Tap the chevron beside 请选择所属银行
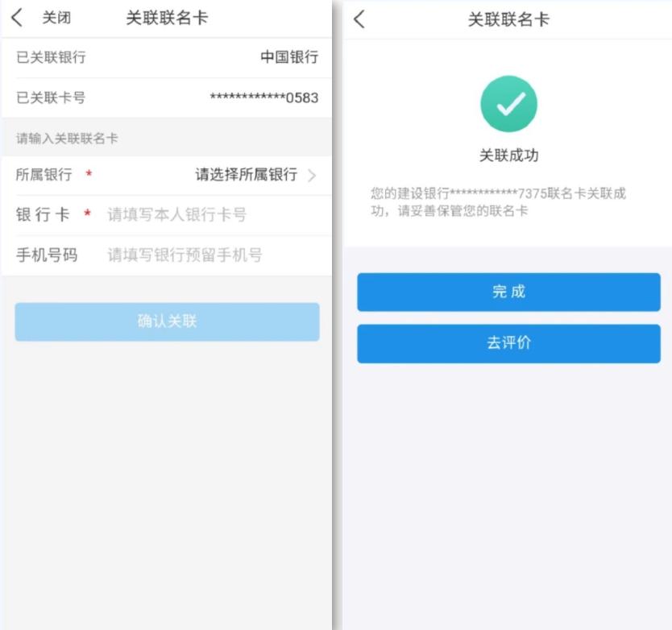The image size is (672, 630). 313,176
